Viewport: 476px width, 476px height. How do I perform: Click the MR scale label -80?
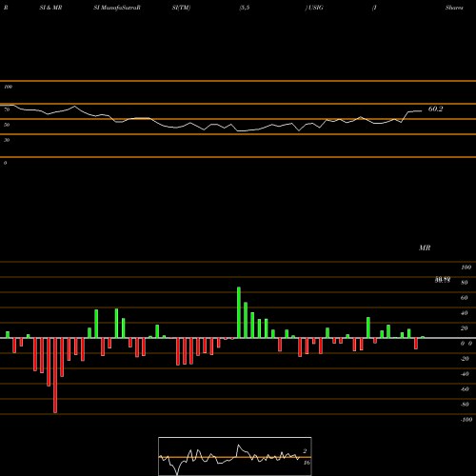tap(465, 405)
